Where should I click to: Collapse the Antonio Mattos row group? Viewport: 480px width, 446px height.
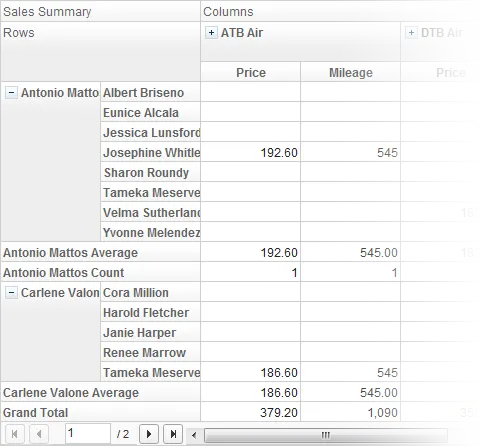coord(11,92)
